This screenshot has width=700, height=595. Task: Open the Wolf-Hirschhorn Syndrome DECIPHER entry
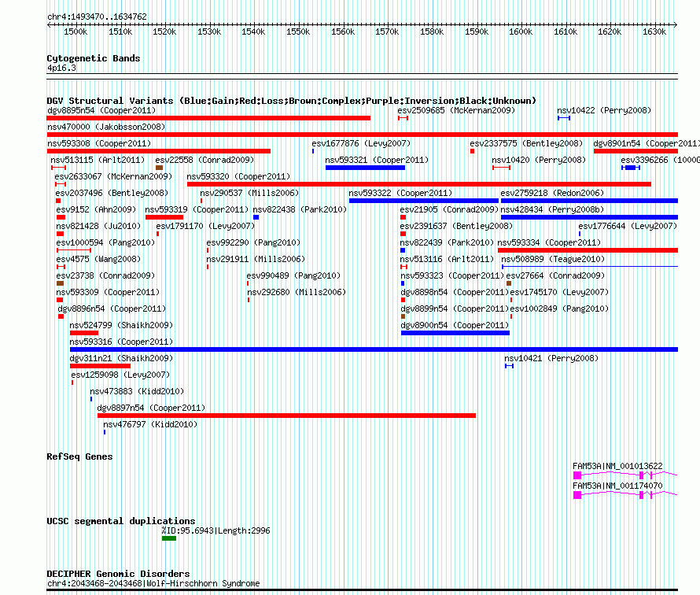[x=153, y=583]
